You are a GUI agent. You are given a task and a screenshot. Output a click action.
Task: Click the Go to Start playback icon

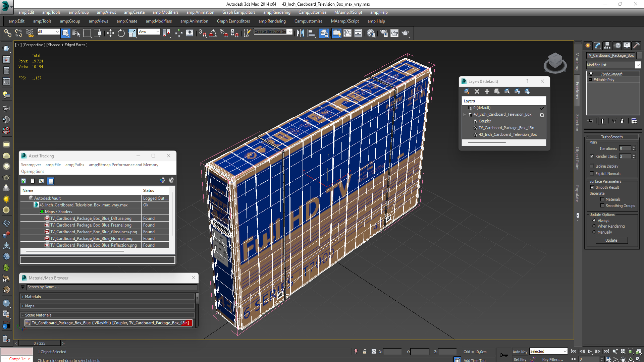click(x=574, y=351)
